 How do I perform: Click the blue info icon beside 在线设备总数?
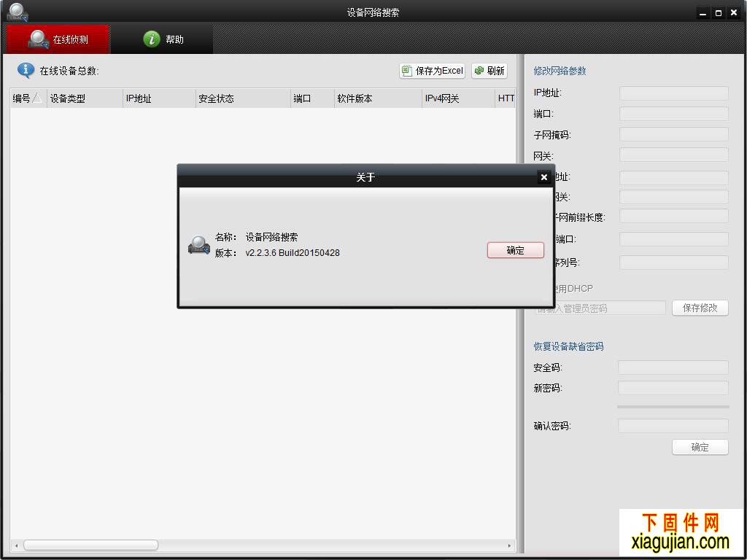26,71
